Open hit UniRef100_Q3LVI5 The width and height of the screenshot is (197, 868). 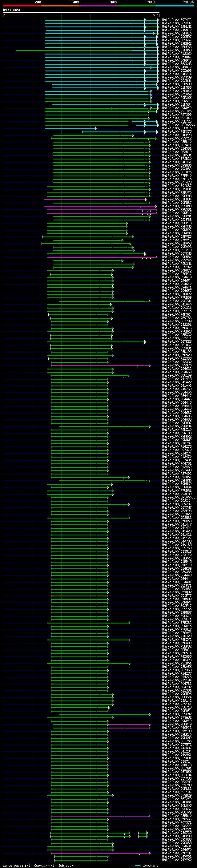tap(177, 128)
